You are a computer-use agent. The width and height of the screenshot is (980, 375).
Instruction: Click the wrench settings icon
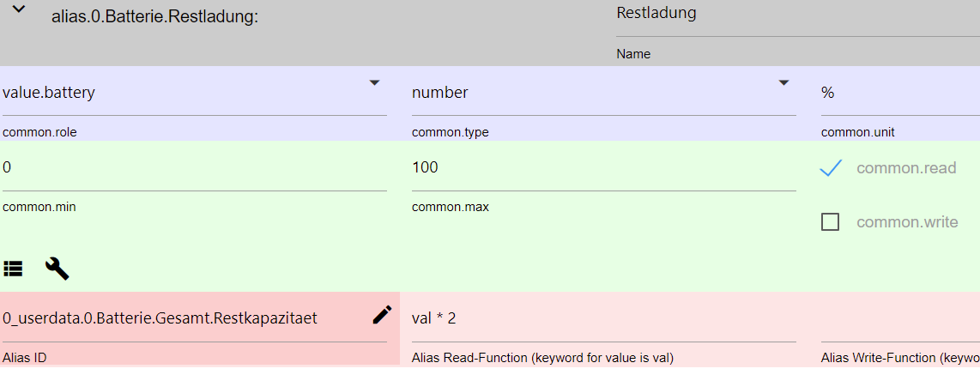coord(57,269)
